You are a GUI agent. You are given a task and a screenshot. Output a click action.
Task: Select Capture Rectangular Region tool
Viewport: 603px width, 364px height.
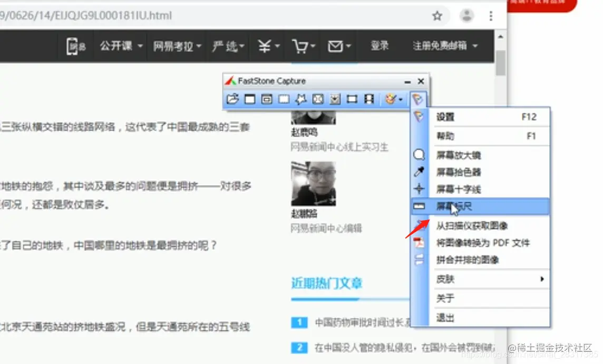click(284, 99)
